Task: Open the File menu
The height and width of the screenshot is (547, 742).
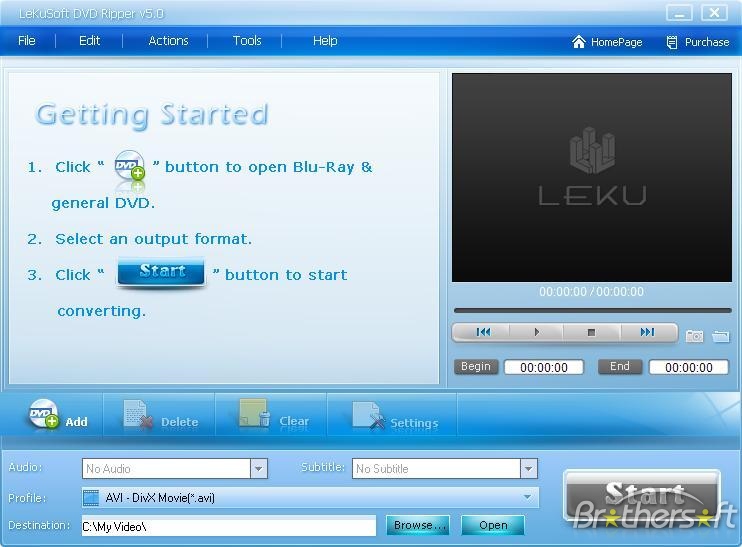Action: [26, 41]
